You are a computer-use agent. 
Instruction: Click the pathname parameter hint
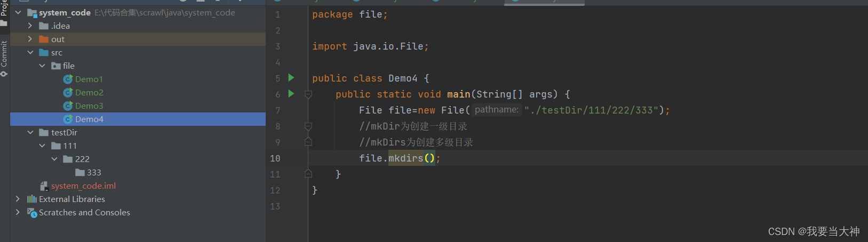coord(497,110)
